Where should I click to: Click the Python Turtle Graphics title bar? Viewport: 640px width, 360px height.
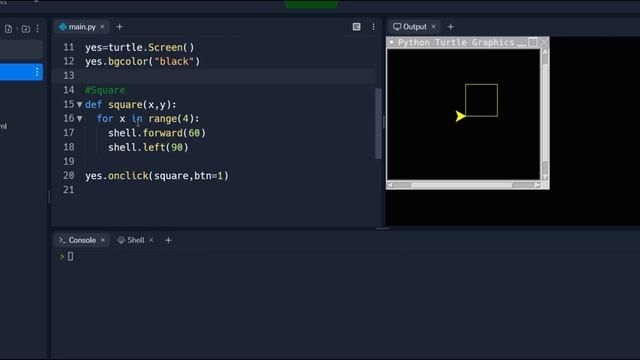tap(456, 42)
